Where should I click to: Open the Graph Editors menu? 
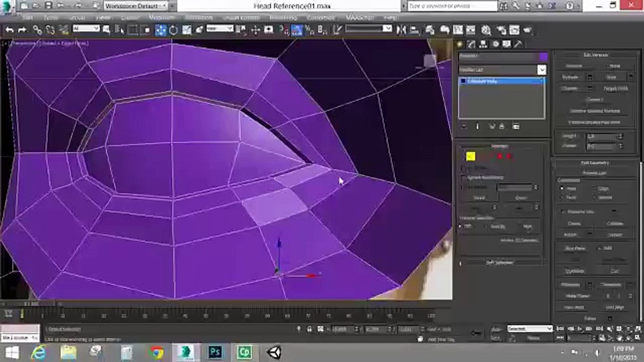242,18
